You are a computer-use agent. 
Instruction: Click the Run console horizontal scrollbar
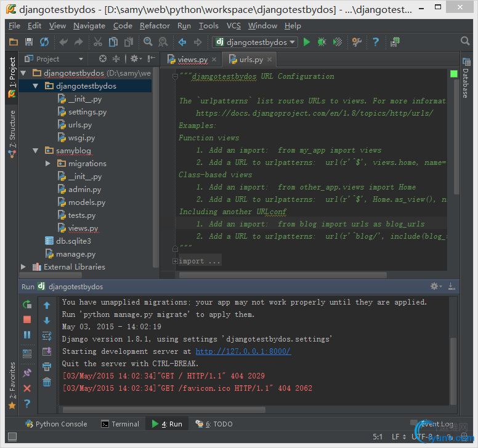164,410
